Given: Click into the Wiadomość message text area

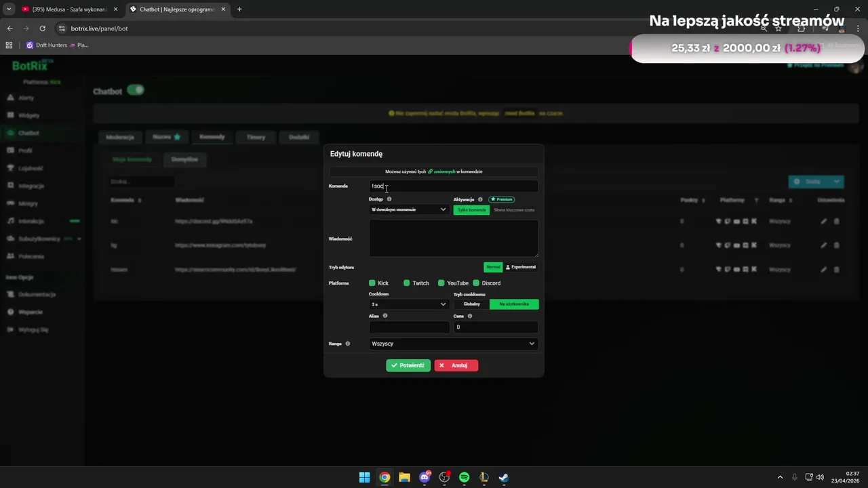Looking at the screenshot, I should [454, 238].
